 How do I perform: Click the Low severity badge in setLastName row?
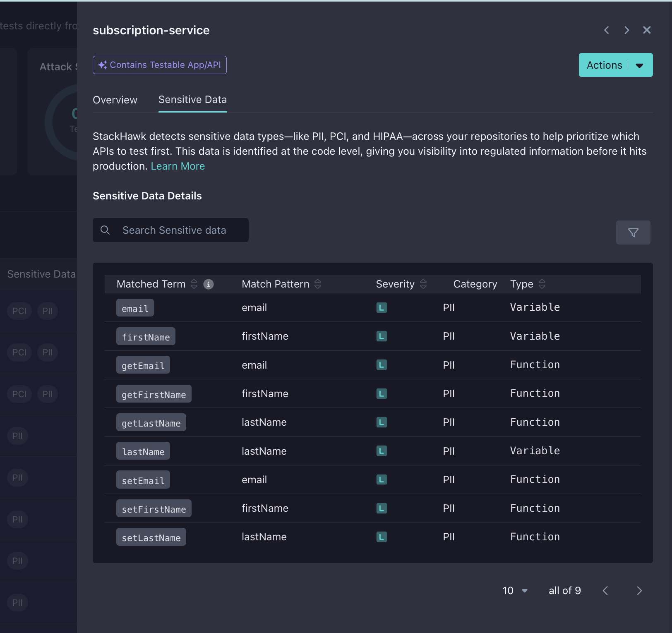[x=382, y=537]
